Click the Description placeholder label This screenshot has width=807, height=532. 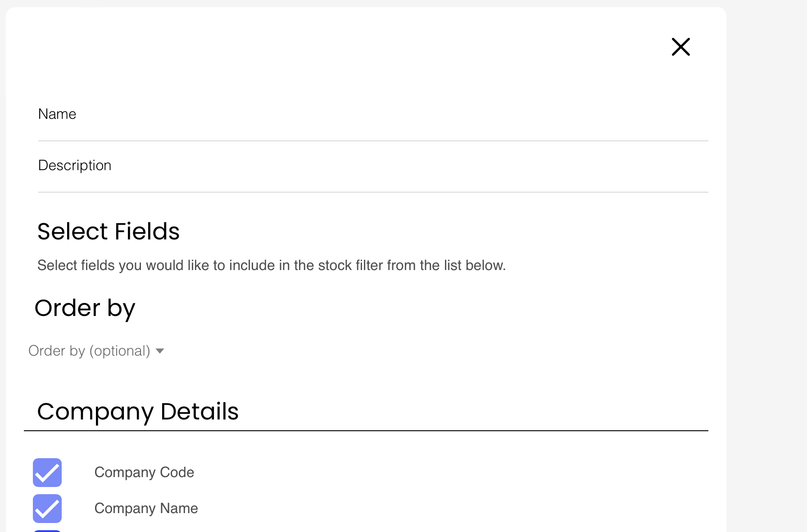(x=75, y=165)
